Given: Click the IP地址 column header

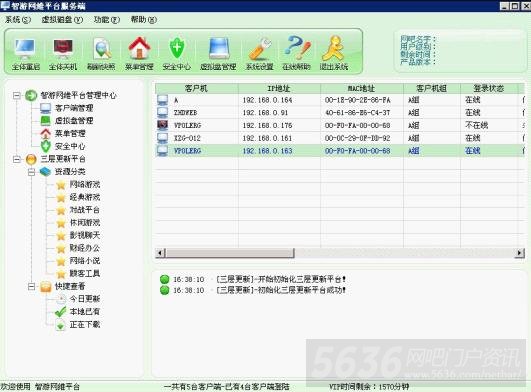Looking at the screenshot, I should (x=279, y=89).
